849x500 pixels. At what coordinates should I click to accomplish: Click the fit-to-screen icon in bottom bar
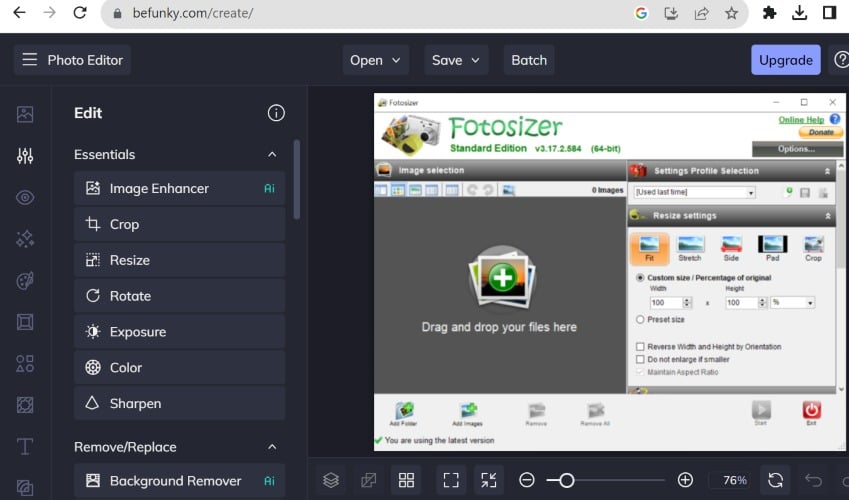pyautogui.click(x=451, y=480)
